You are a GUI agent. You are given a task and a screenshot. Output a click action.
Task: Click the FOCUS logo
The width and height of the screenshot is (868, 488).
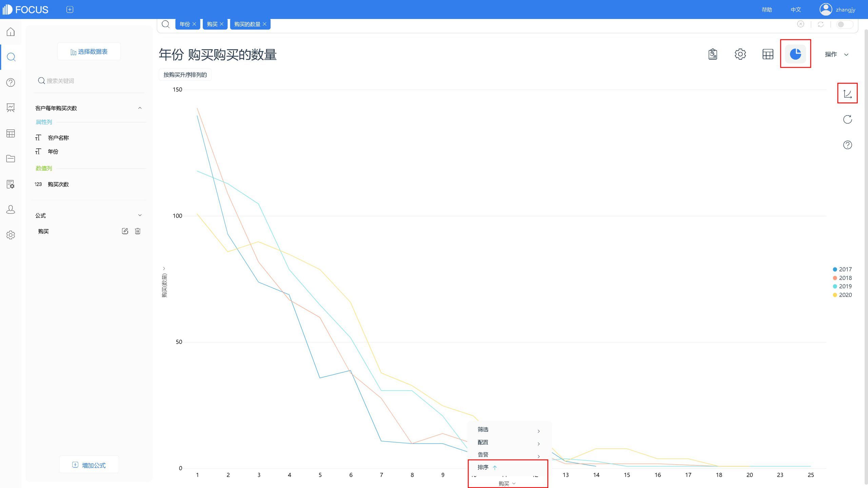(25, 9)
